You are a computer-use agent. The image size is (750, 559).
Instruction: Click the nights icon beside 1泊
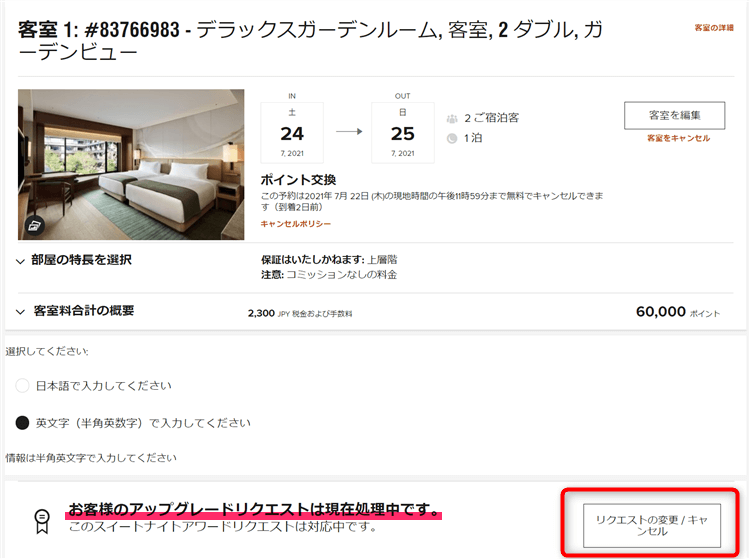[x=452, y=139]
